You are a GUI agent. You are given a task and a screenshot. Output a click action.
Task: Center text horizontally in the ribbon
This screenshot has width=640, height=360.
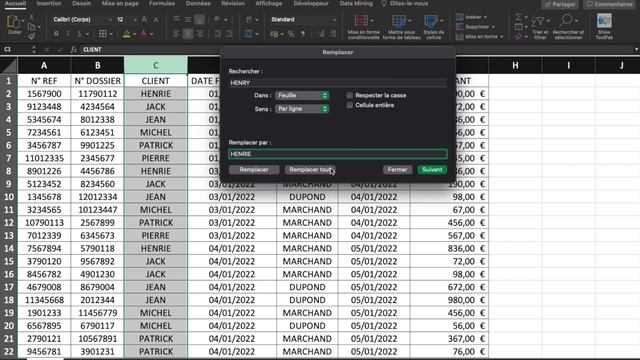click(188, 34)
